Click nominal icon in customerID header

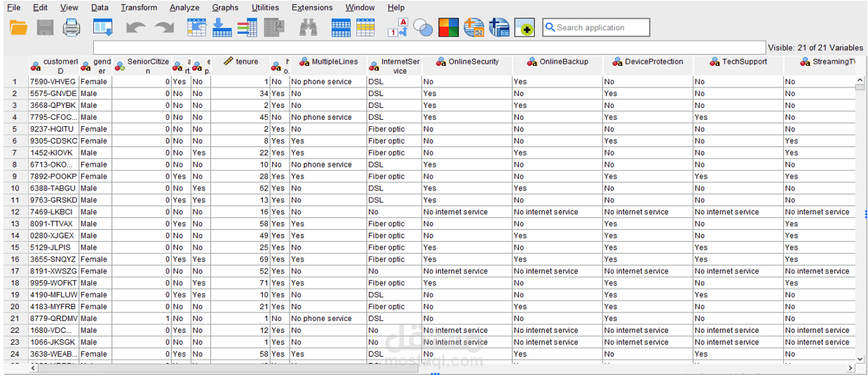pyautogui.click(x=36, y=67)
